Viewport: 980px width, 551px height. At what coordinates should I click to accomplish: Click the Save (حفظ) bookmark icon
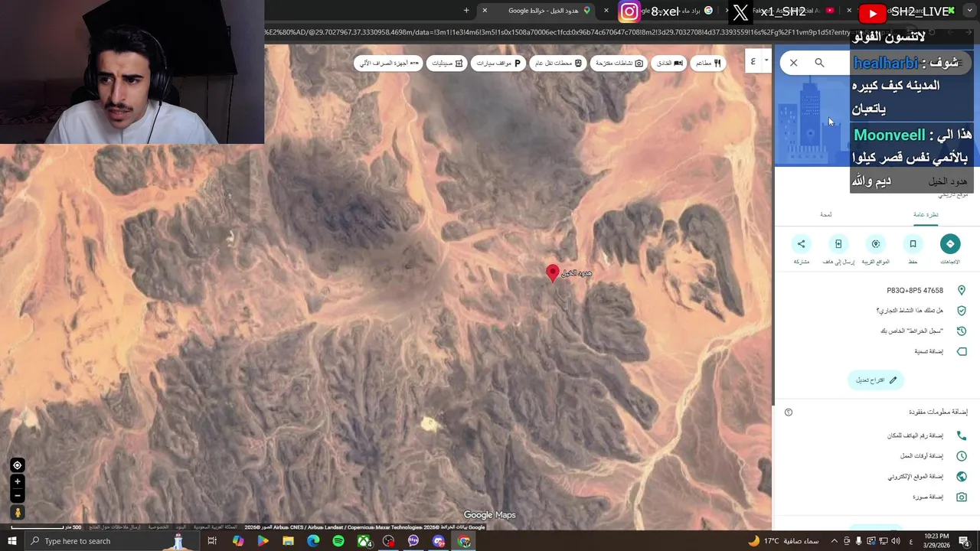[x=913, y=244]
